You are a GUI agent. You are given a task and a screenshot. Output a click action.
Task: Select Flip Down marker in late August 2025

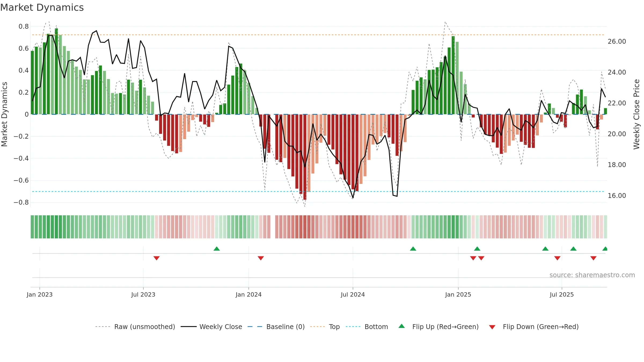point(593,258)
